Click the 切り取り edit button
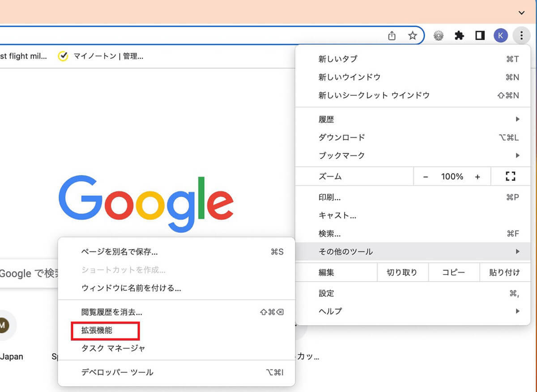Image resolution: width=537 pixels, height=392 pixels. pos(402,272)
